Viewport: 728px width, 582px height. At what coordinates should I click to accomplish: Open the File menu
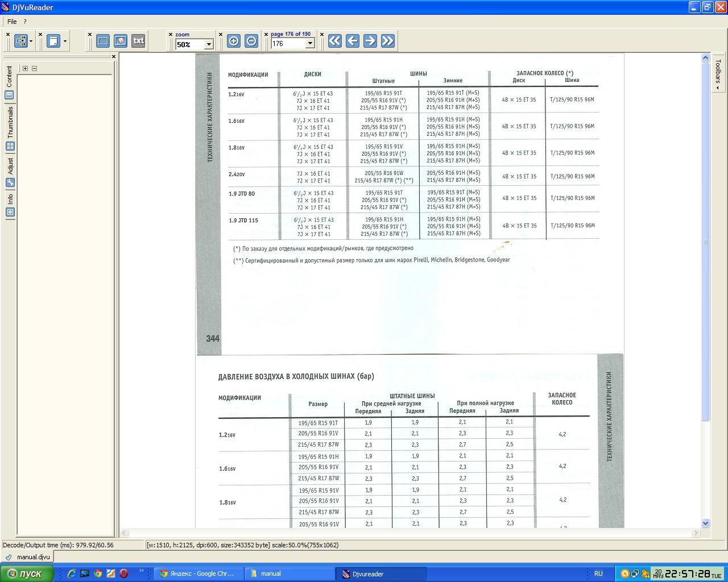pos(12,22)
